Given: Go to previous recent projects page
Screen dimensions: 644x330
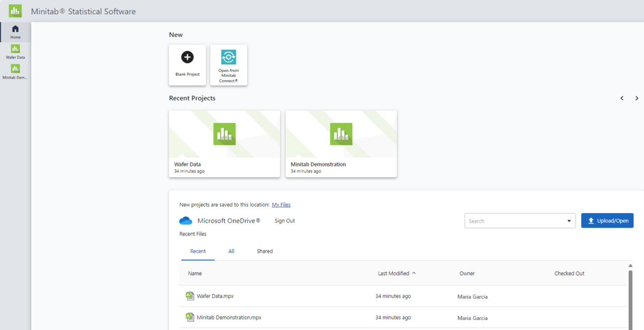Looking at the screenshot, I should (622, 99).
